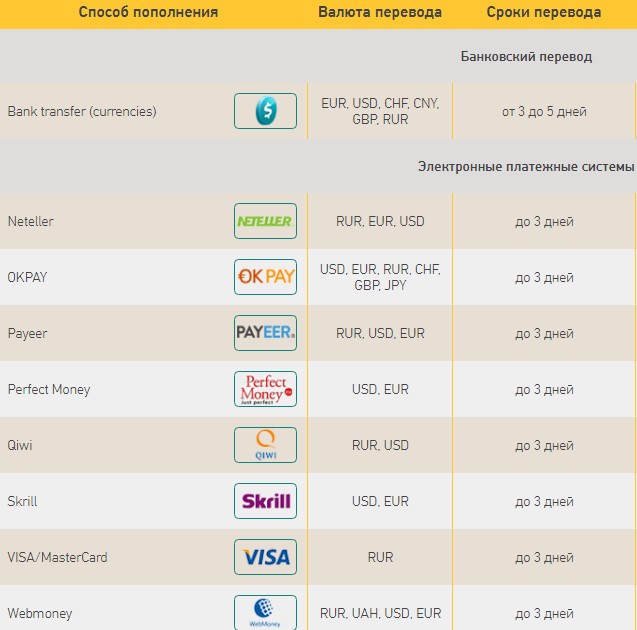Click the Bank transfer dollar icon
Viewport: 637px width, 630px height.
(x=265, y=111)
